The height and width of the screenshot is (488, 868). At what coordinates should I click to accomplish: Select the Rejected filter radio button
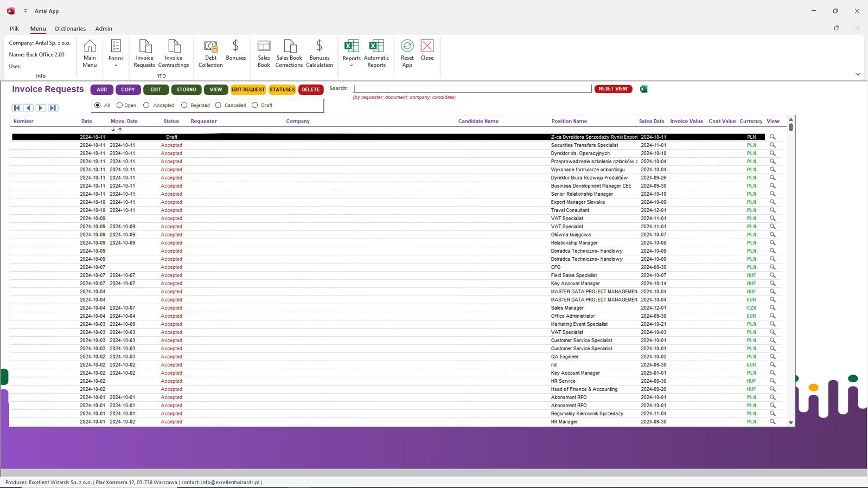(x=184, y=105)
